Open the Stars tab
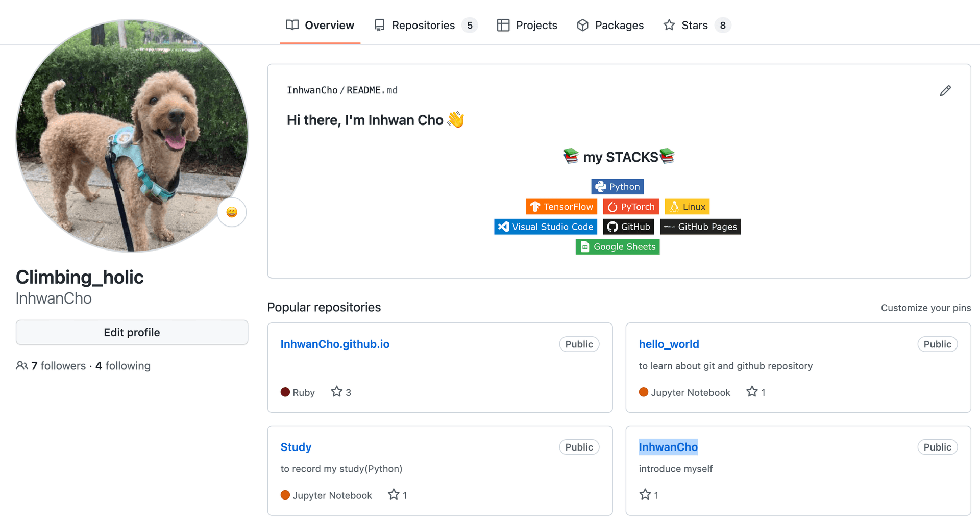The image size is (980, 524). [x=694, y=26]
